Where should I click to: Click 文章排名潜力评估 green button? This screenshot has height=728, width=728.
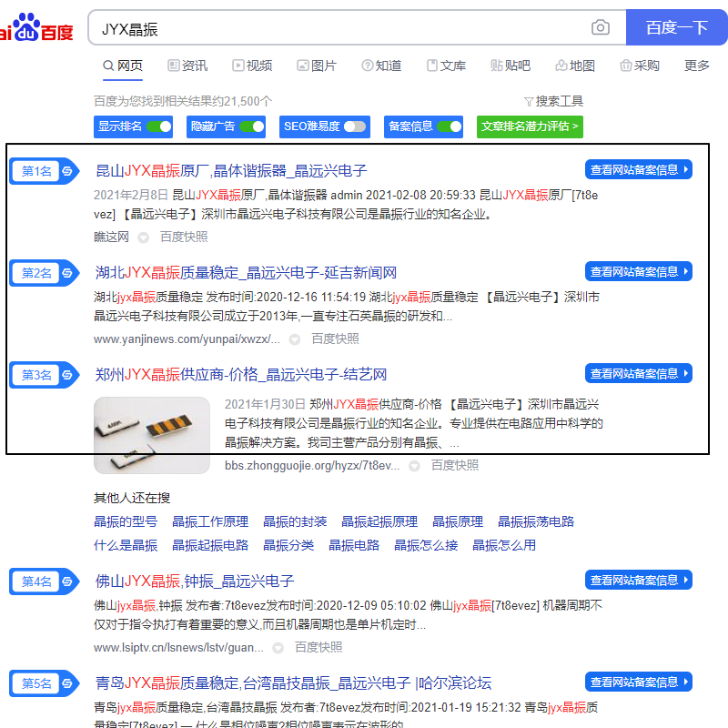click(530, 126)
